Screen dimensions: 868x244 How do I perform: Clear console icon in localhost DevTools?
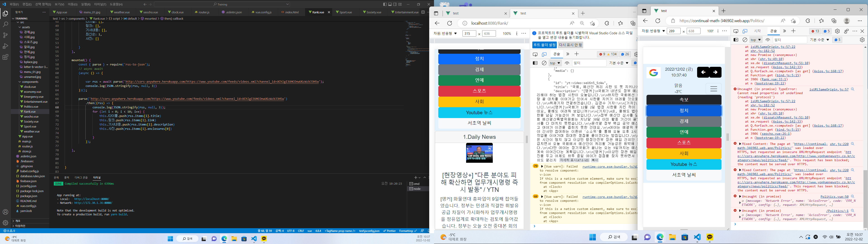click(544, 63)
